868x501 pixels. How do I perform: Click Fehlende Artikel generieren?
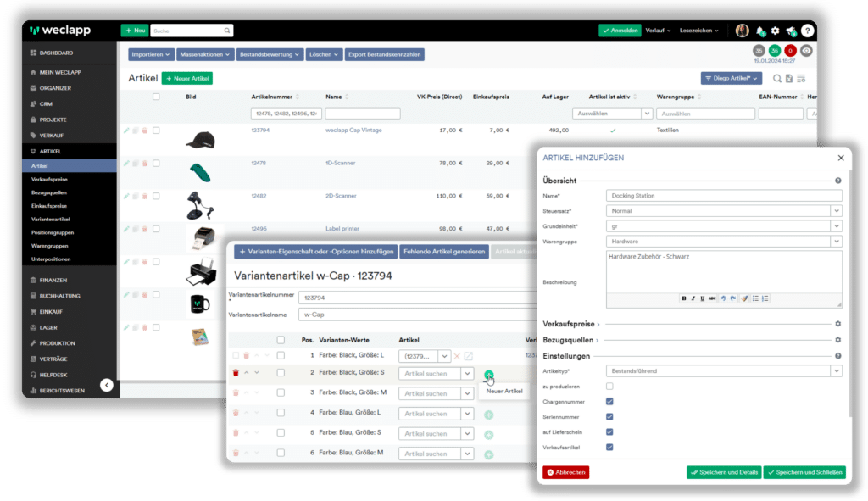pos(444,251)
